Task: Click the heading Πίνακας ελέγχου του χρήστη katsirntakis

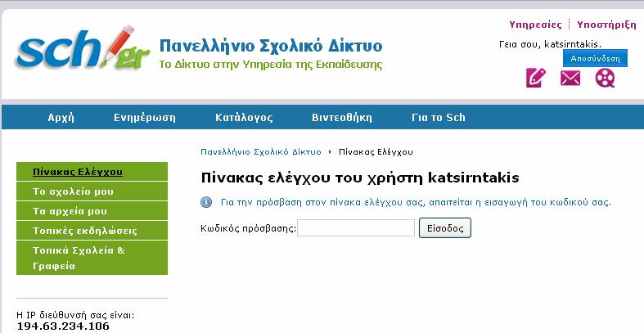Action: click(360, 178)
